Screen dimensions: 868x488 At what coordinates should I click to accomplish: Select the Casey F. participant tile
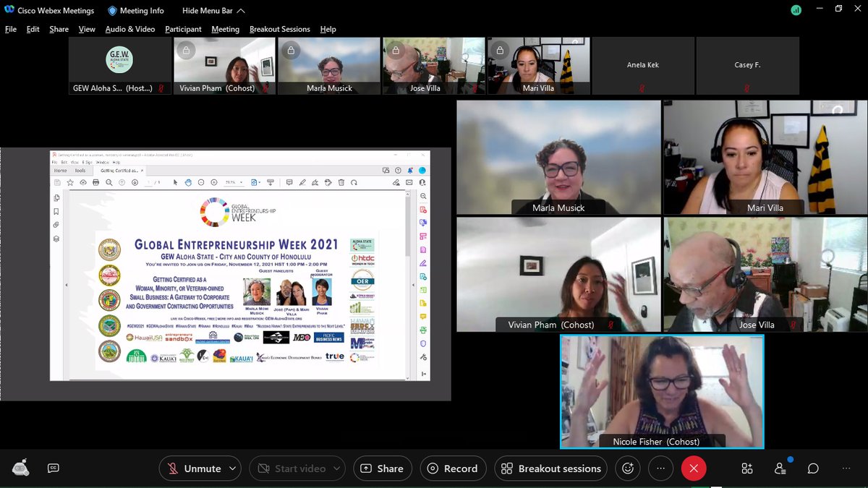[x=747, y=66]
